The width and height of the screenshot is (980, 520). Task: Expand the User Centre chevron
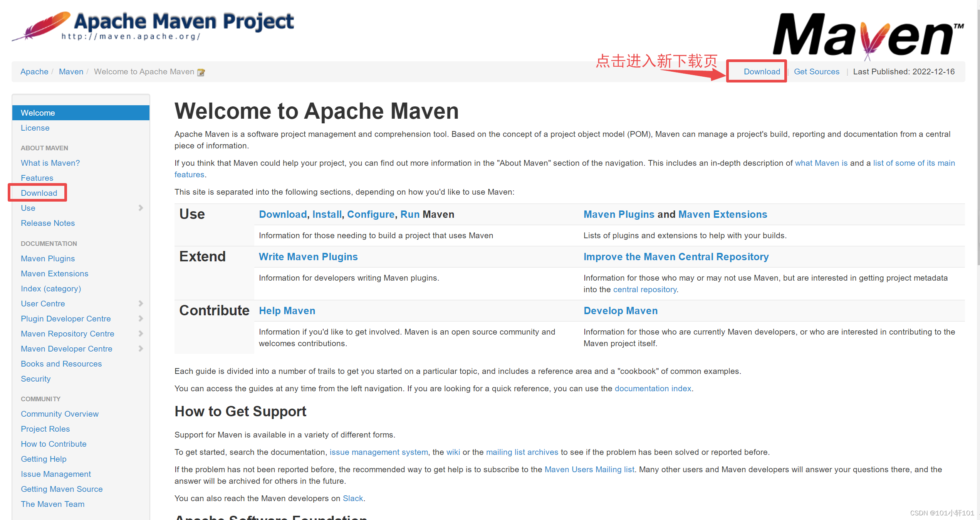(x=141, y=304)
